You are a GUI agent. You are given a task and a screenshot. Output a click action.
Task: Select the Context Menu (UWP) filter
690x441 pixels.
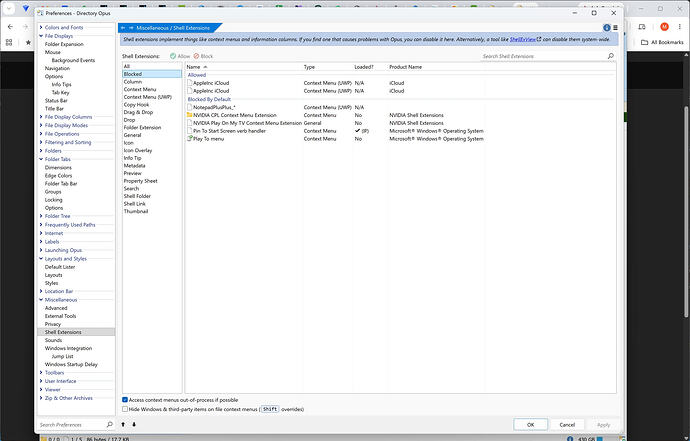click(x=152, y=97)
